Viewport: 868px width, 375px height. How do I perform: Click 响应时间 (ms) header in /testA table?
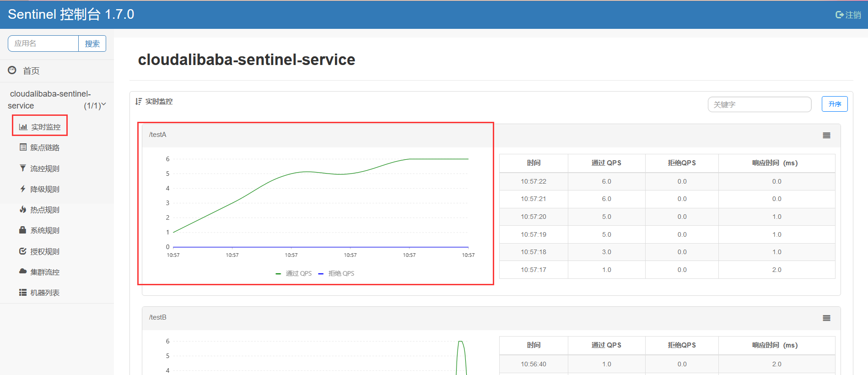click(776, 163)
